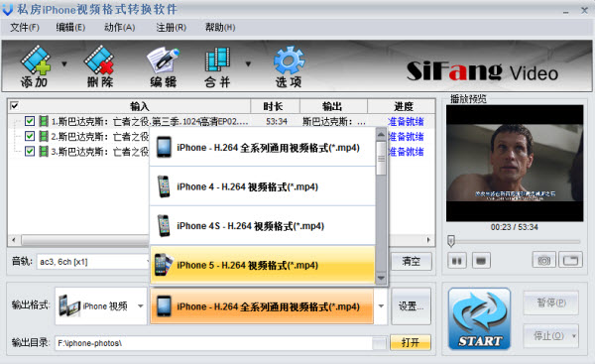Open the 动作(A) menu
Screen dimensions: 595x364
coord(120,28)
